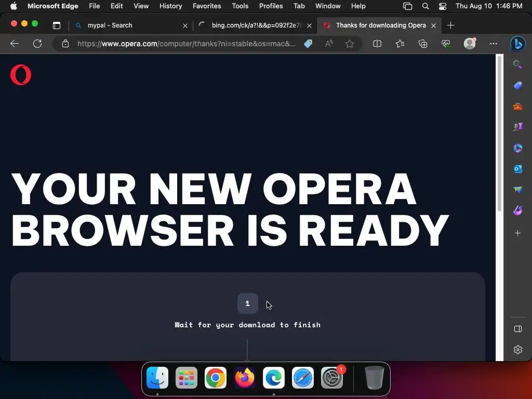The height and width of the screenshot is (399, 532).
Task: Open a new tab
Action: pos(450,25)
